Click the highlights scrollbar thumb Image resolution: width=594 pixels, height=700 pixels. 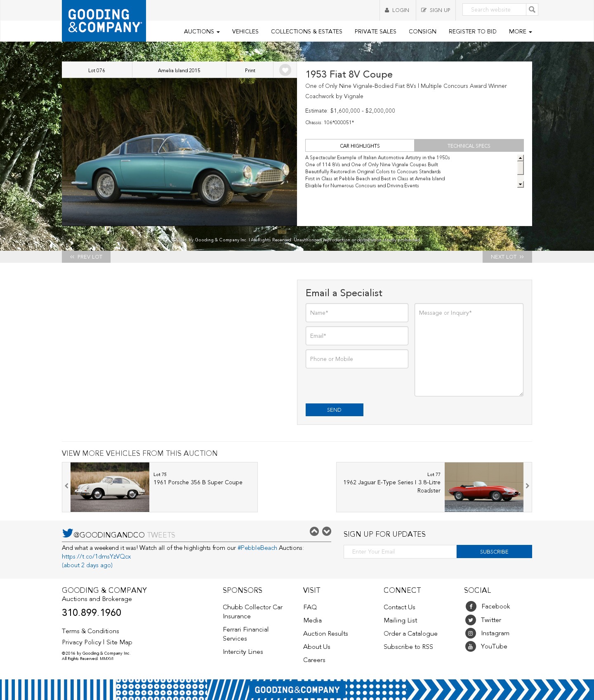[x=521, y=168]
